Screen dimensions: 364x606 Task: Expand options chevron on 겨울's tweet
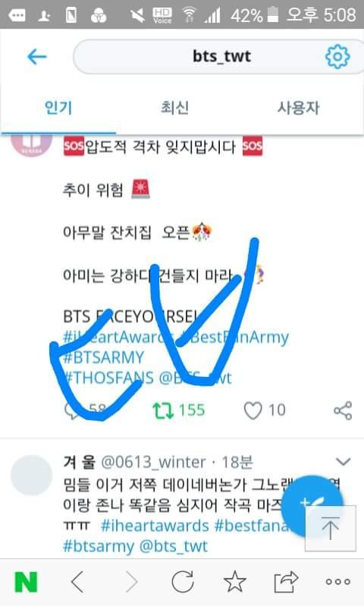[x=343, y=461]
